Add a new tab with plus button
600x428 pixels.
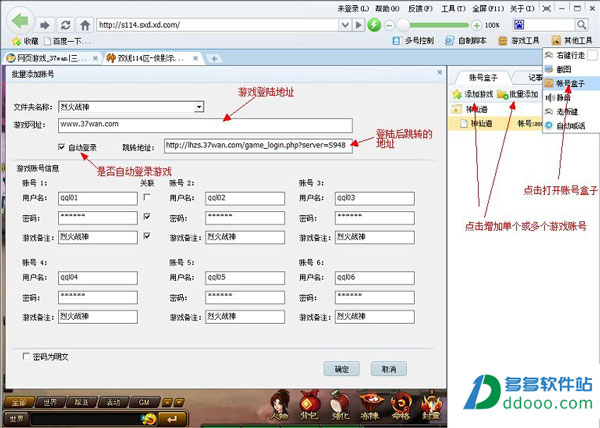point(214,59)
